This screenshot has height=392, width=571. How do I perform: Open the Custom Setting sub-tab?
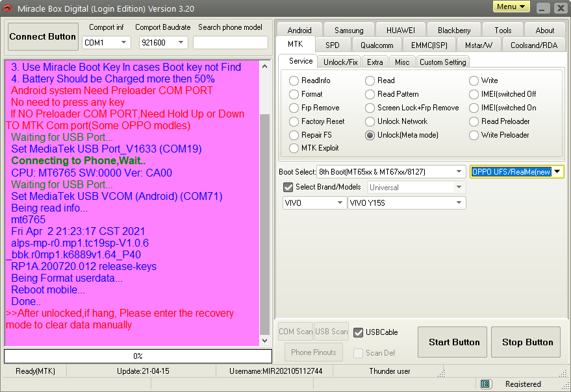(443, 62)
